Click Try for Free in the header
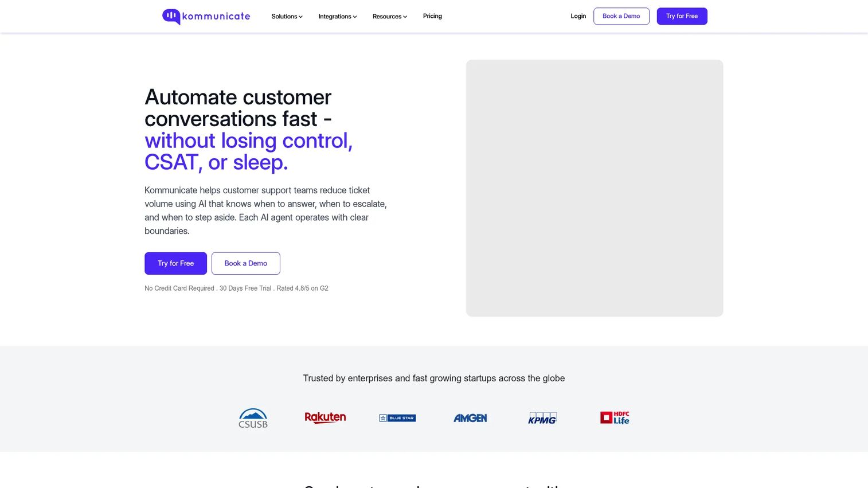Screen dimensions: 868x488 [x=682, y=16]
